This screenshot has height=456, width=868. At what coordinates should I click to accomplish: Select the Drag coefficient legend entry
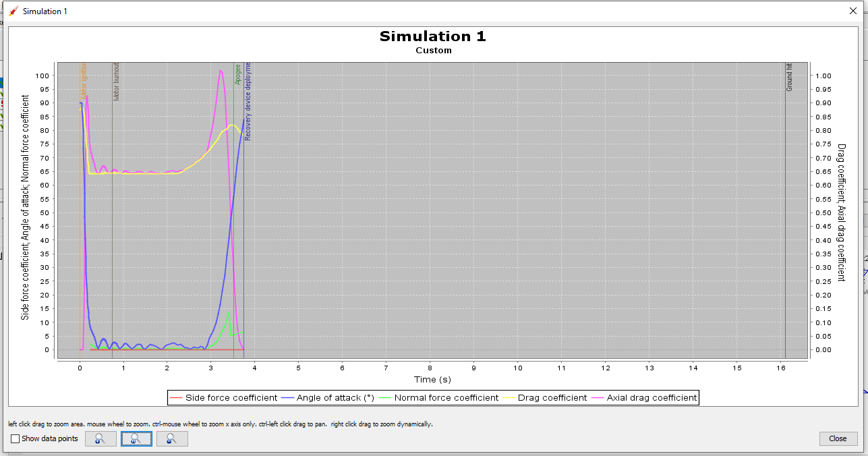[553, 397]
